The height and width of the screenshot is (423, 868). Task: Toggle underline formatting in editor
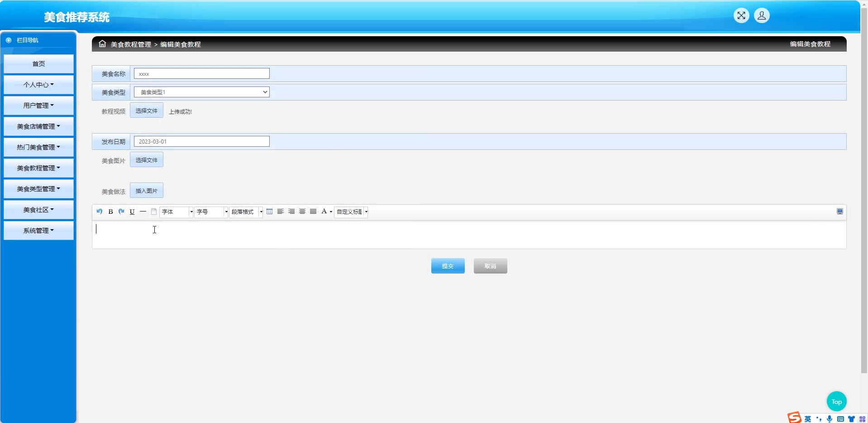click(132, 211)
